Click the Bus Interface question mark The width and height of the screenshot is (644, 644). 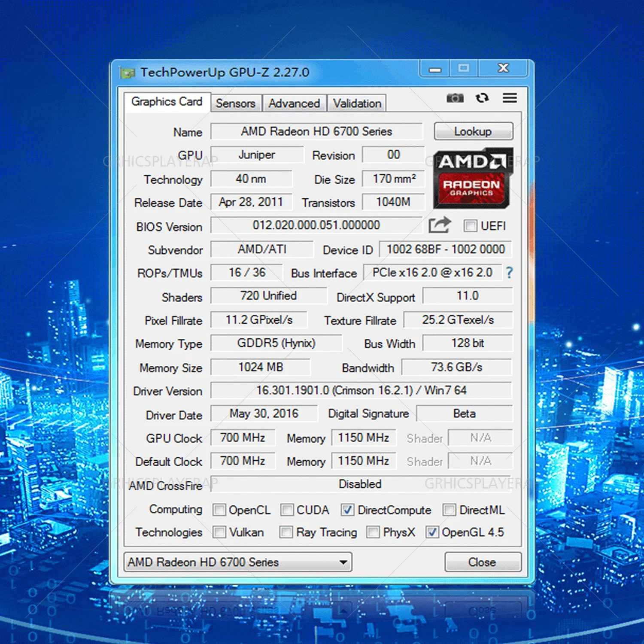509,272
